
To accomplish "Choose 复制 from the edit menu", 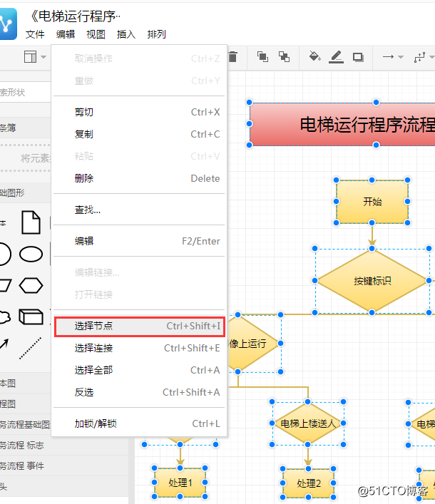I will 139,134.
